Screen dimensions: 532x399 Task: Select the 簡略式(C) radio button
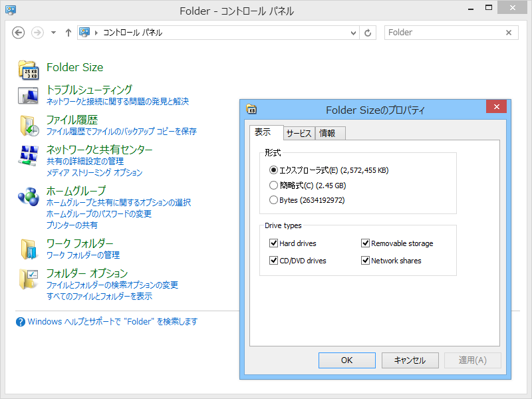tap(273, 184)
